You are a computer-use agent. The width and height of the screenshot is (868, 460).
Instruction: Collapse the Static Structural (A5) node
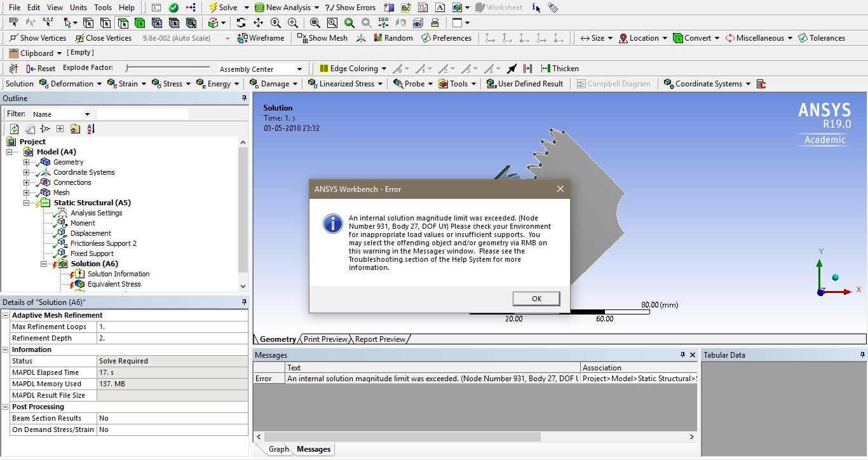pos(26,203)
